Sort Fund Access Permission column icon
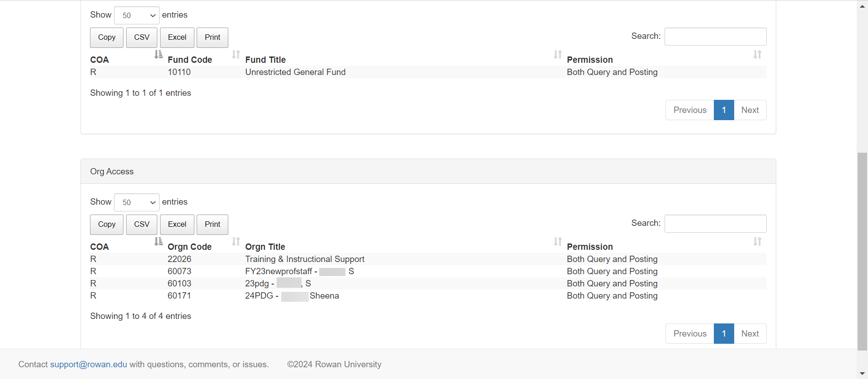 click(x=757, y=55)
